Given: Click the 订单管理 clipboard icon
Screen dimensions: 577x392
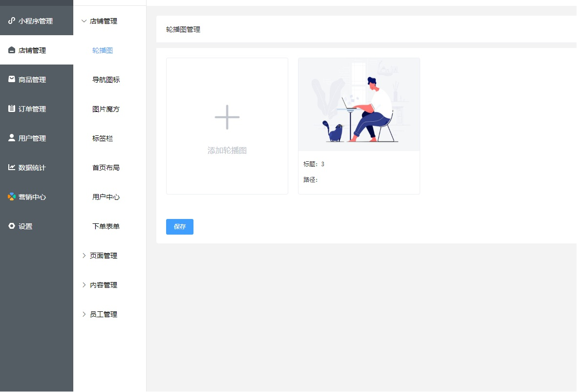Looking at the screenshot, I should (12, 109).
